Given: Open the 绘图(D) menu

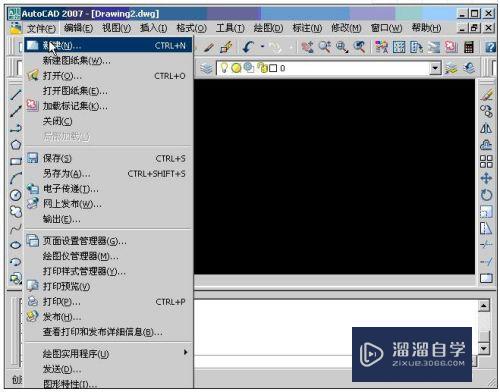Looking at the screenshot, I should pyautogui.click(x=268, y=28).
